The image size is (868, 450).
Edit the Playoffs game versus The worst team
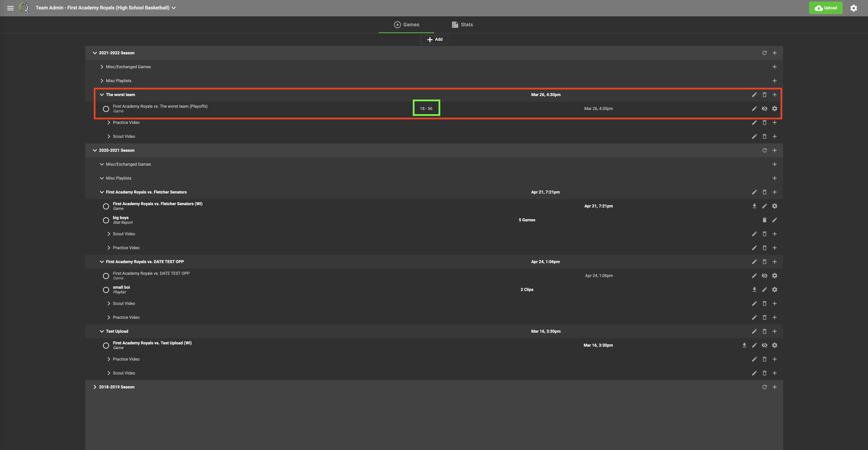pyautogui.click(x=754, y=109)
